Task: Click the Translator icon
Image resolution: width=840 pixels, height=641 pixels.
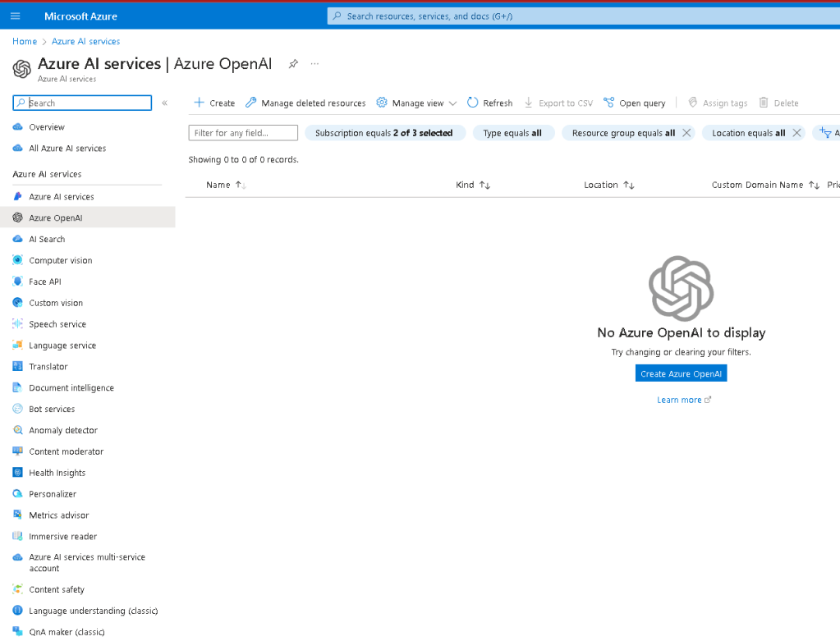Action: [18, 366]
